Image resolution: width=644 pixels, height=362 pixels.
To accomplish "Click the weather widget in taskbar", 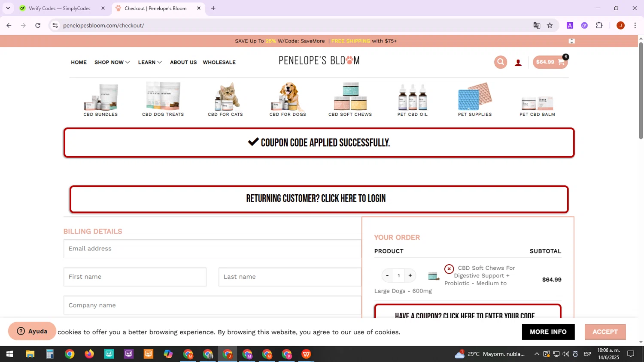I will click(x=490, y=354).
